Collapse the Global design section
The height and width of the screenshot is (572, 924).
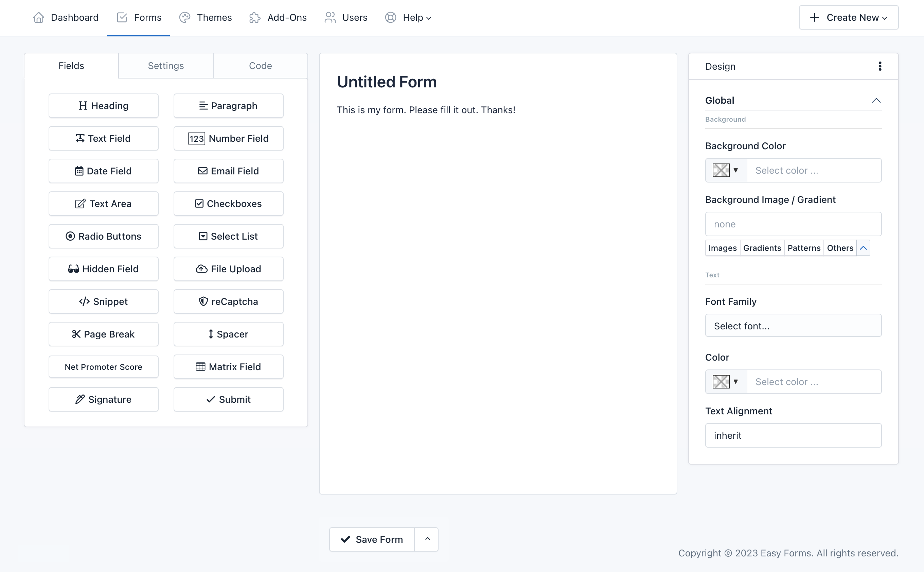point(876,100)
